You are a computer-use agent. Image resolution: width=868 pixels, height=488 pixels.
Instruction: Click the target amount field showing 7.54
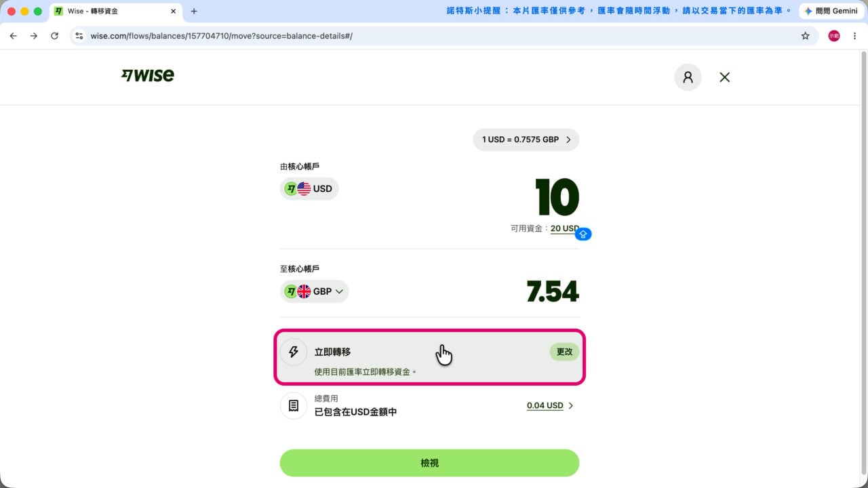click(x=553, y=291)
